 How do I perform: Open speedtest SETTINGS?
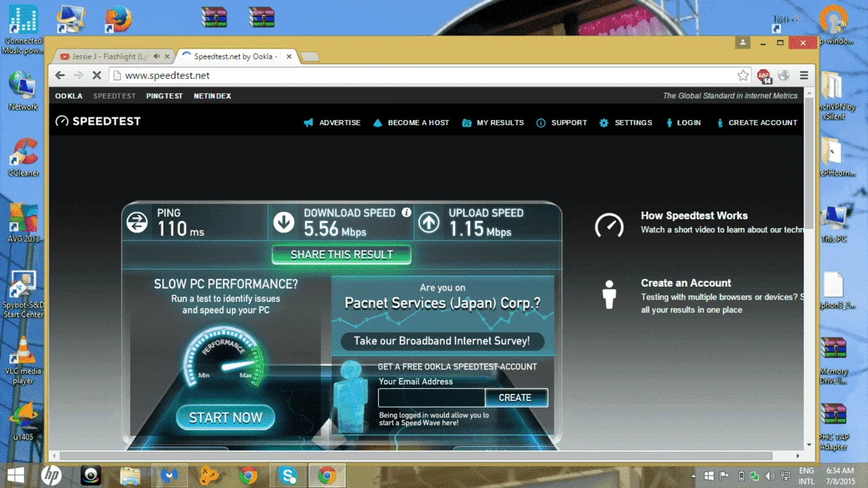pos(625,123)
